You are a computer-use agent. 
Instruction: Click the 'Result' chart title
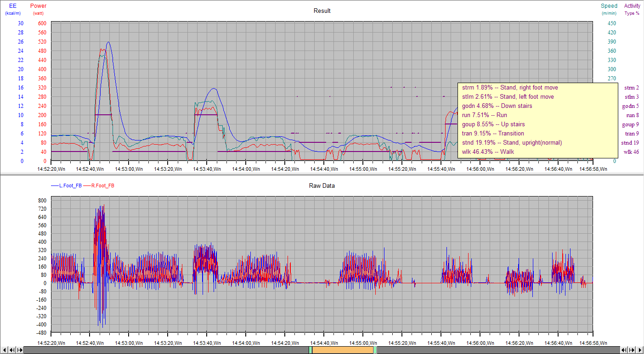pos(322,11)
